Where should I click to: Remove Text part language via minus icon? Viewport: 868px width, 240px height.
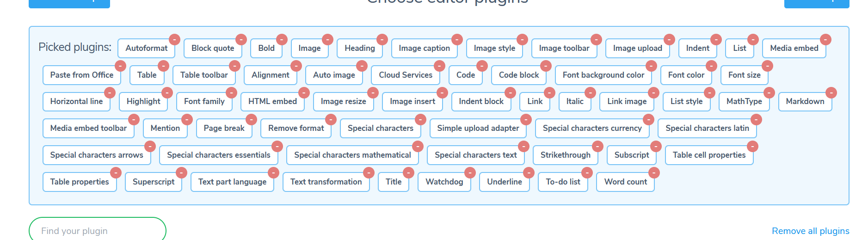click(273, 172)
